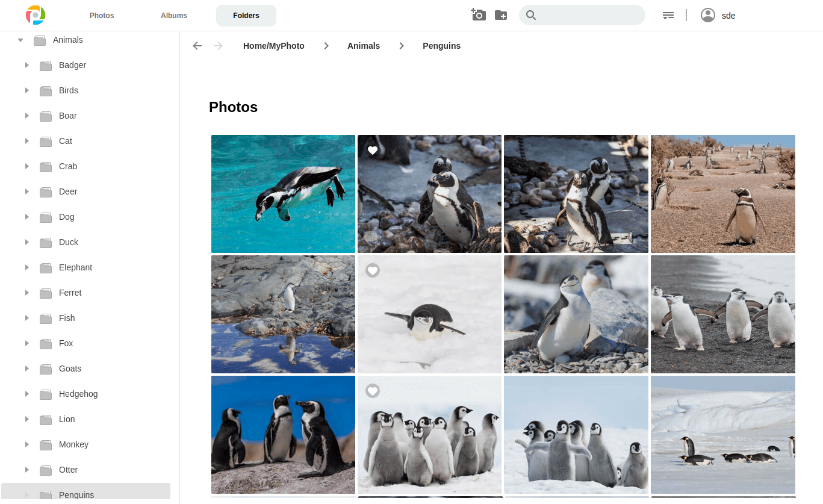
Task: Switch to the Albums tab
Action: (x=174, y=16)
